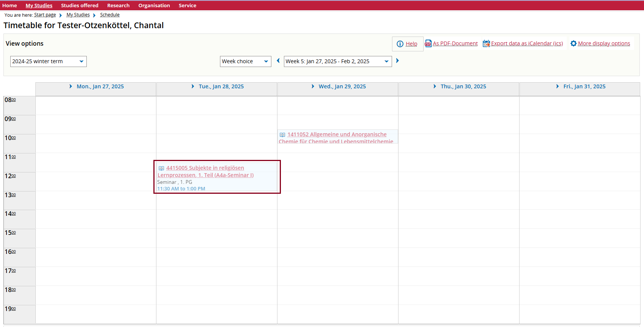Open the Help link
Screen dimensions: 644x327
(x=411, y=44)
